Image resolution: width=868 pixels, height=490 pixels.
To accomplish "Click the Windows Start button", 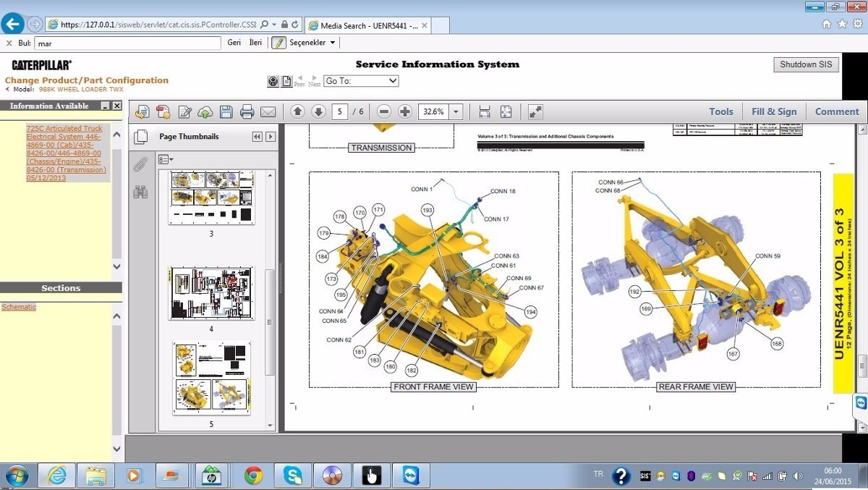I will tap(17, 476).
